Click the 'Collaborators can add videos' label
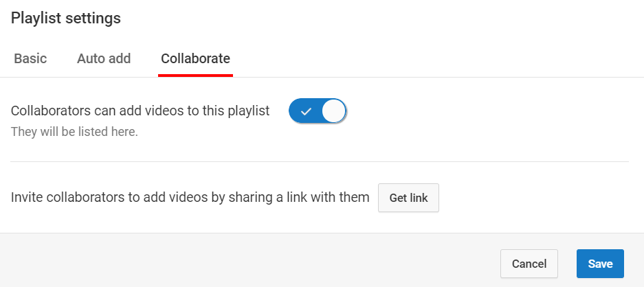644x287 pixels. (140, 111)
